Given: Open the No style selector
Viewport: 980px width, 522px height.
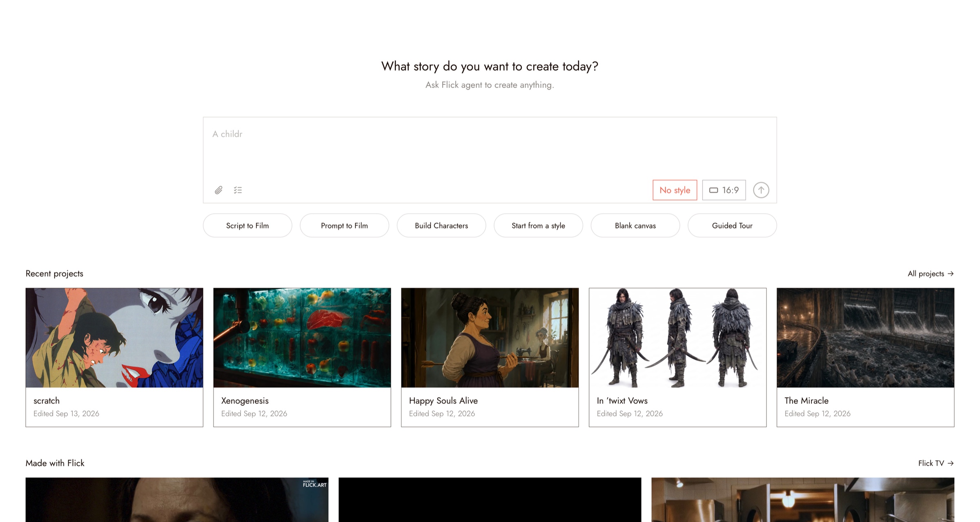Looking at the screenshot, I should [x=675, y=190].
